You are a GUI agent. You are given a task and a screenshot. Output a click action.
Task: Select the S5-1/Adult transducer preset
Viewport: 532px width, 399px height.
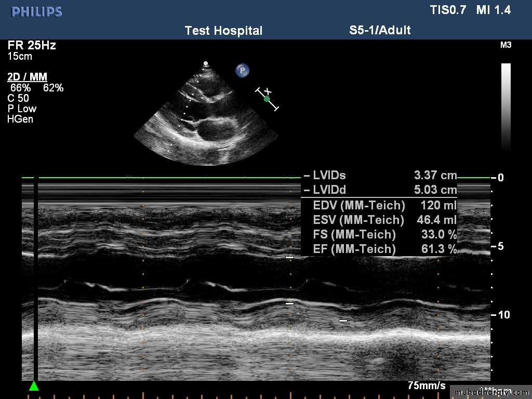380,30
